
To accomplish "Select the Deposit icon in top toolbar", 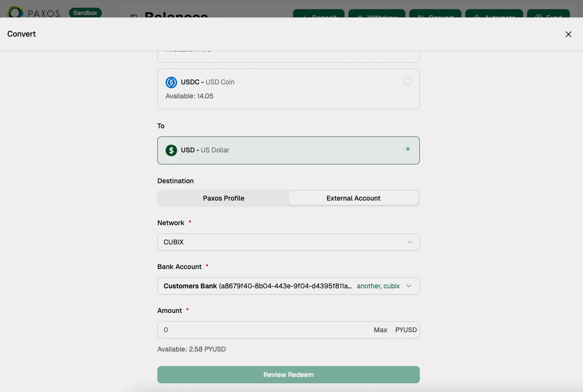I will pyautogui.click(x=304, y=17).
